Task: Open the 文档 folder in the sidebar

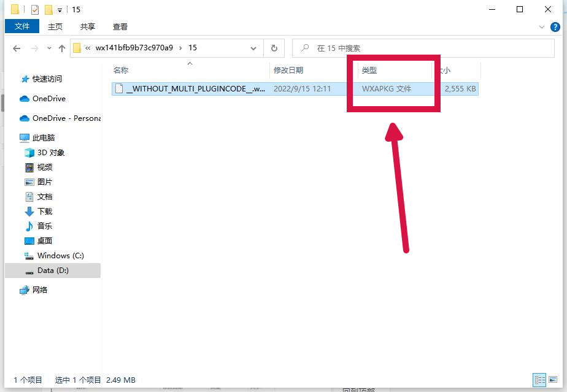Action: coord(45,197)
